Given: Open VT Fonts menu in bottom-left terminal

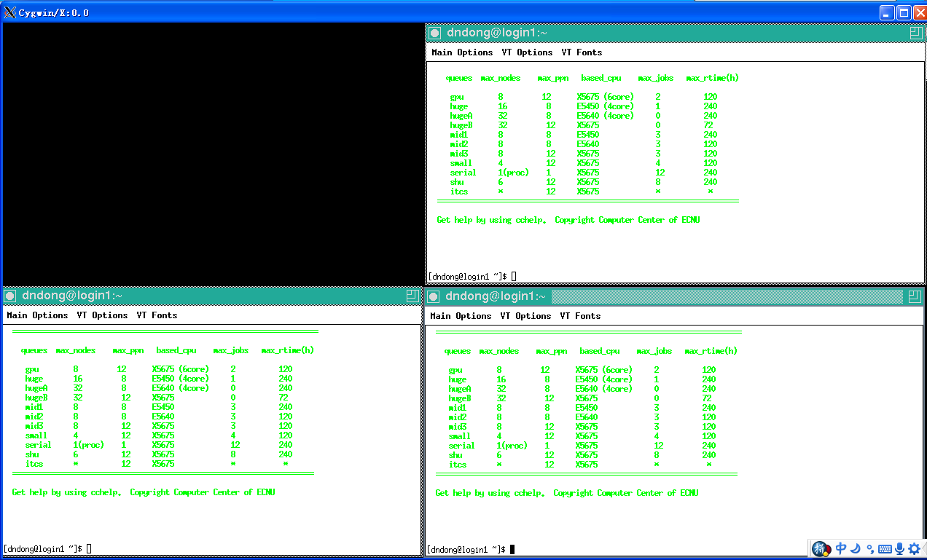Looking at the screenshot, I should [x=157, y=315].
